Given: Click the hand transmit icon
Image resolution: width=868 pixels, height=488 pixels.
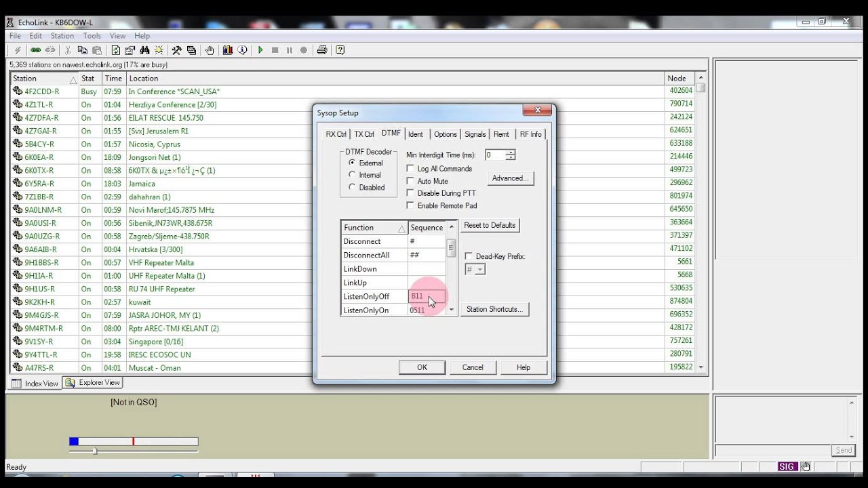Looking at the screenshot, I should click(210, 50).
